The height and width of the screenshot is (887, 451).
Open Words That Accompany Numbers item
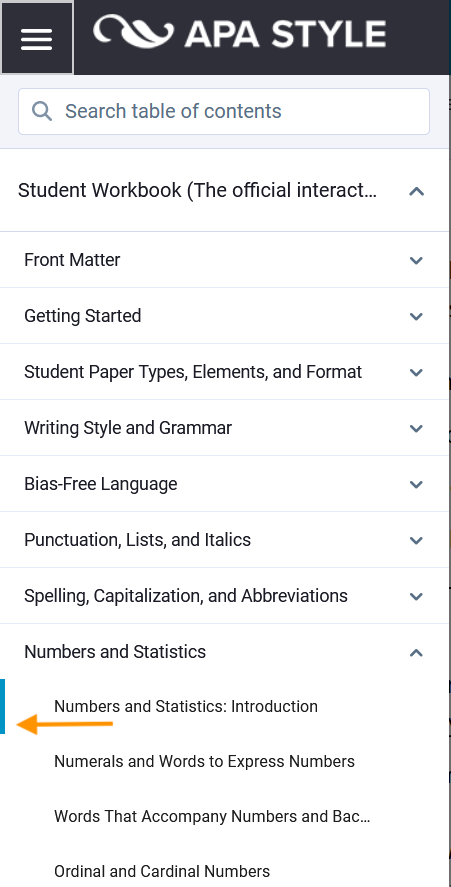(212, 816)
